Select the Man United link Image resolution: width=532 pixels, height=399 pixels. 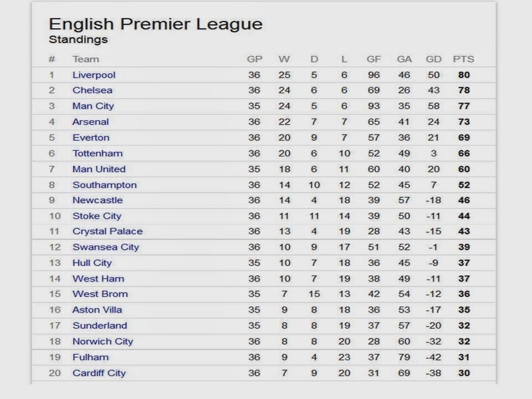[x=99, y=169]
